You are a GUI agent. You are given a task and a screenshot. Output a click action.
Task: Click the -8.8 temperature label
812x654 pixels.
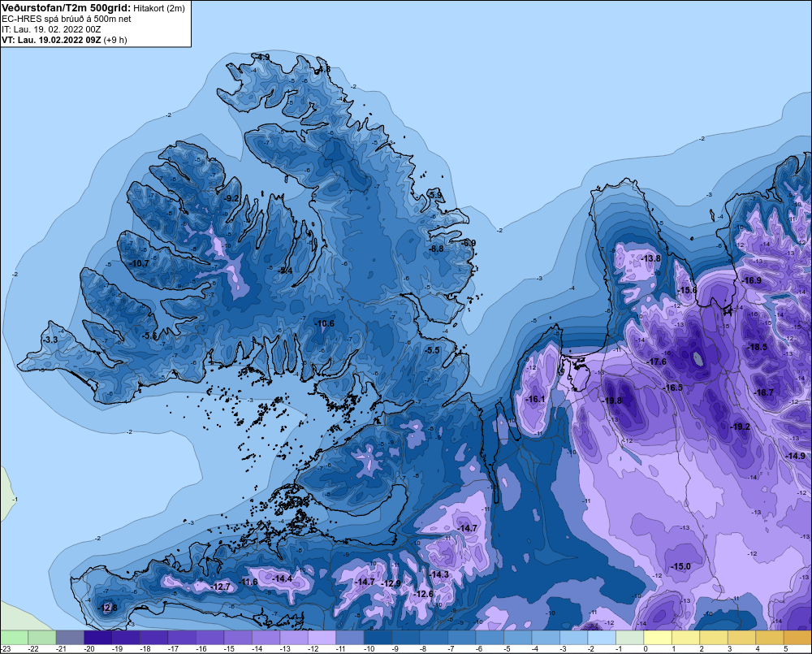click(436, 249)
